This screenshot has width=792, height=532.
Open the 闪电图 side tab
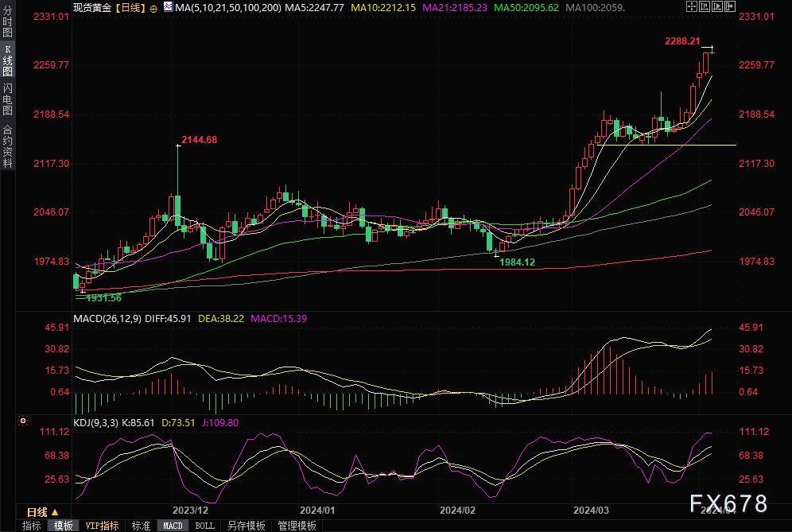[7, 99]
